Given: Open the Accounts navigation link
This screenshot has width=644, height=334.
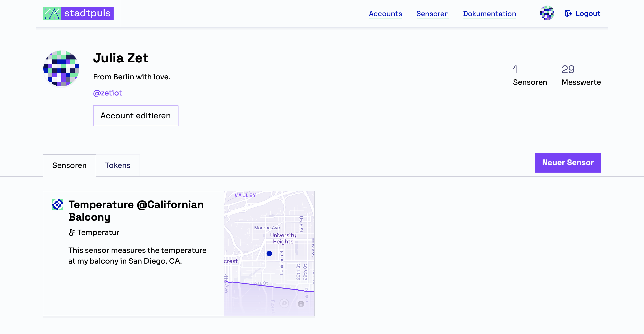Looking at the screenshot, I should coord(386,14).
